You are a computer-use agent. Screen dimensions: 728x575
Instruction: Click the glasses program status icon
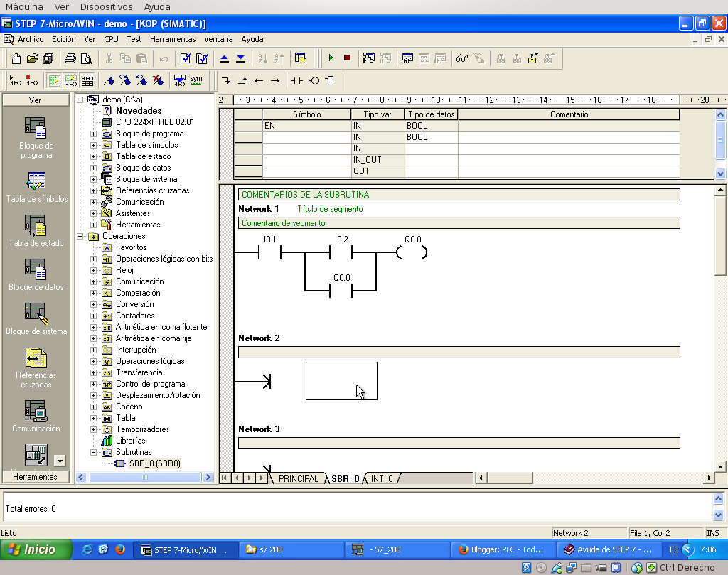point(462,58)
